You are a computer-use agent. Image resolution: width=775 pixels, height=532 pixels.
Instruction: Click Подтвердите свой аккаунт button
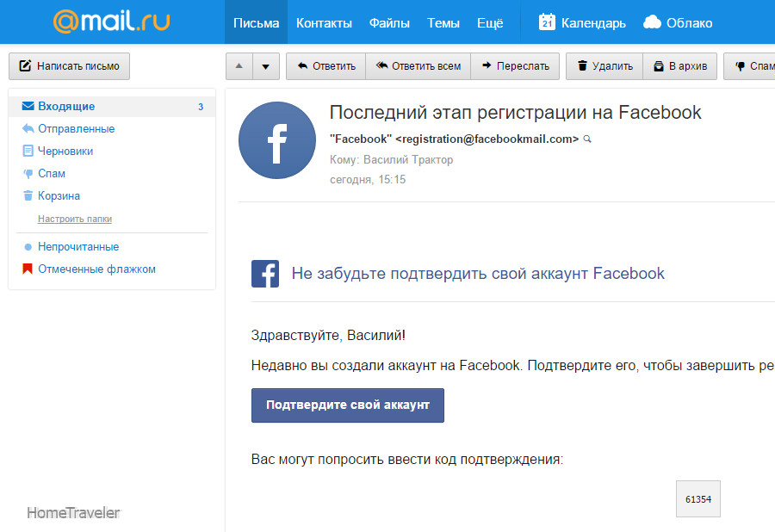click(x=347, y=405)
